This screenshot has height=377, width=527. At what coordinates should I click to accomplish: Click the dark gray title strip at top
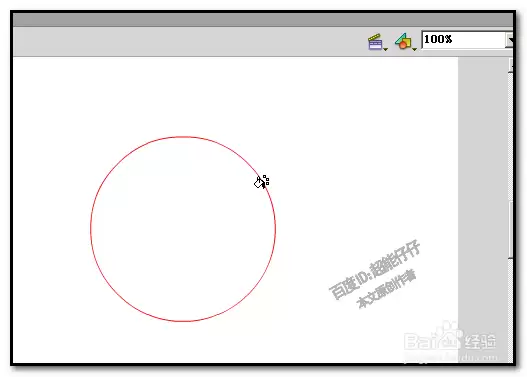[x=263, y=20]
